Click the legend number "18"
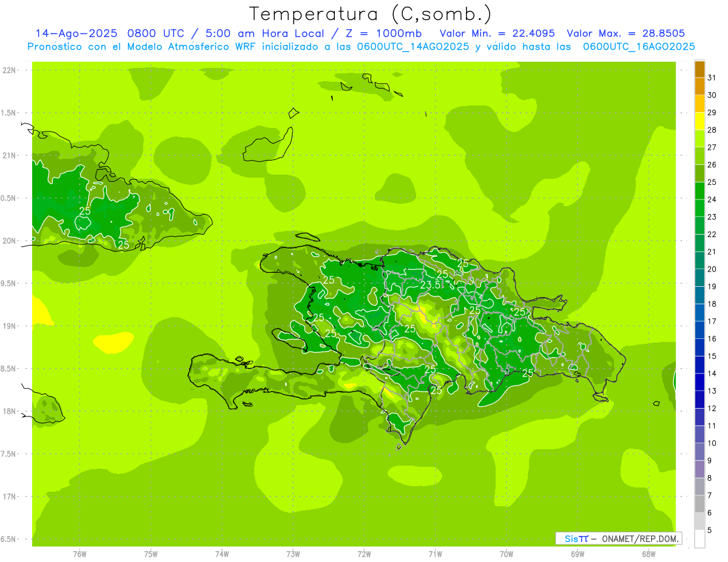 712,304
